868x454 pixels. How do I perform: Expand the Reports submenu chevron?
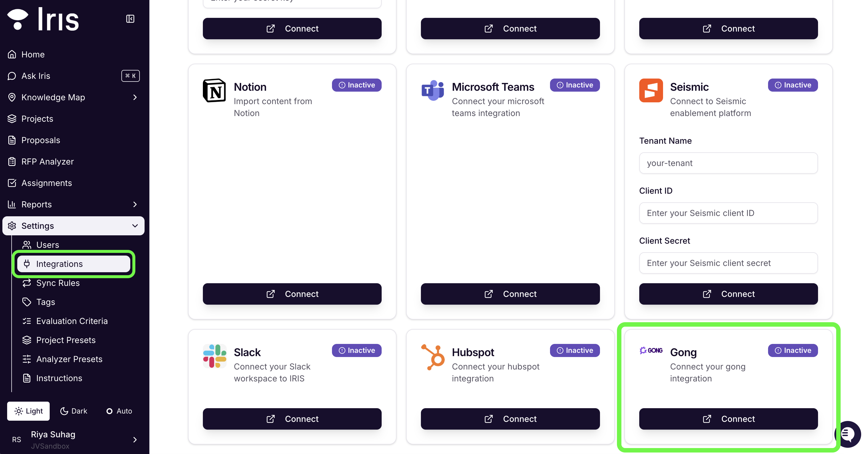(135, 204)
